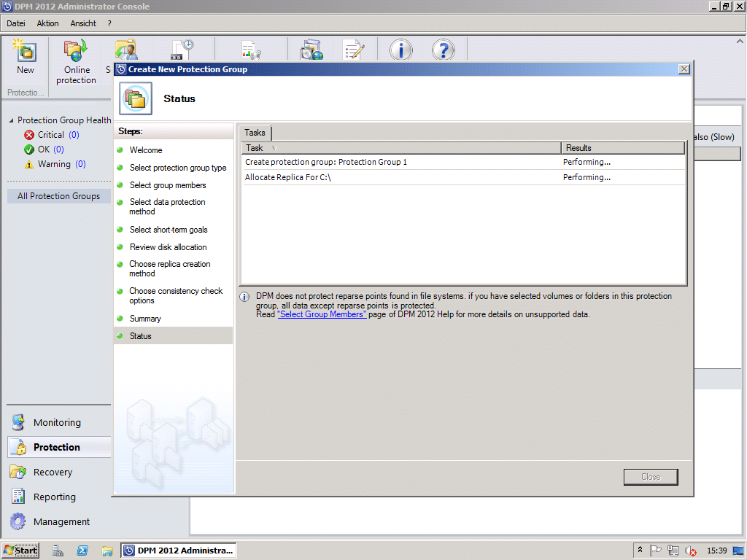747x560 pixels.
Task: Click the "Review disk allocation" step
Action: click(x=169, y=247)
